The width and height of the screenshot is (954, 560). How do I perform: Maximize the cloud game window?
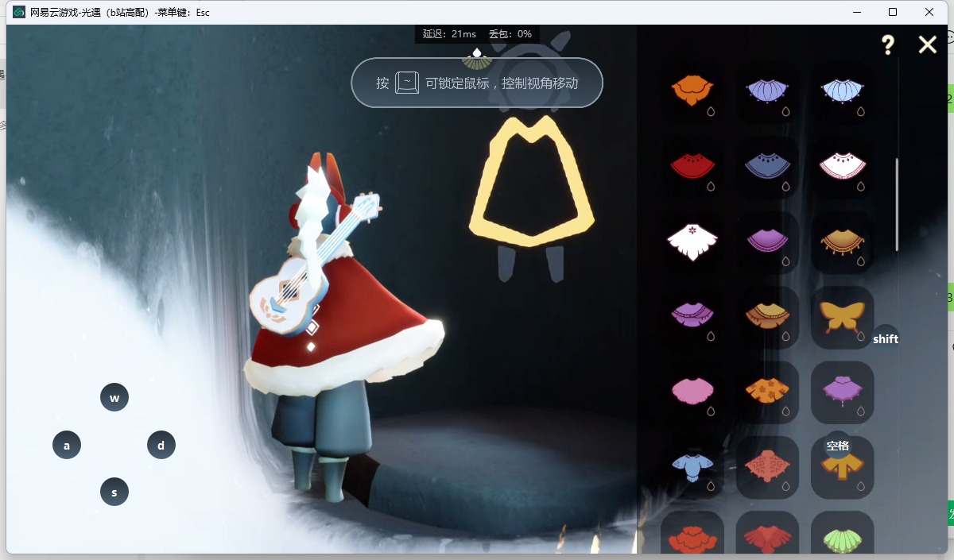click(893, 12)
